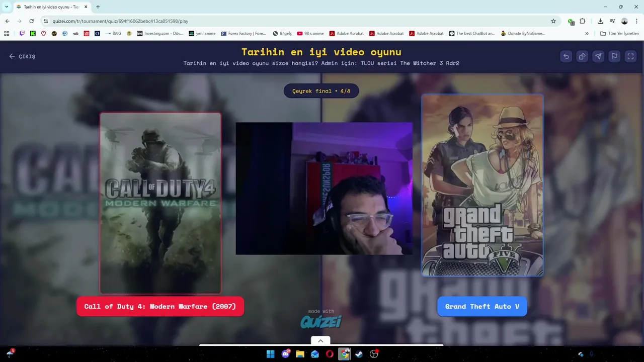The height and width of the screenshot is (362, 644).
Task: Open the Bilgelş bookmark
Action: tap(282, 34)
